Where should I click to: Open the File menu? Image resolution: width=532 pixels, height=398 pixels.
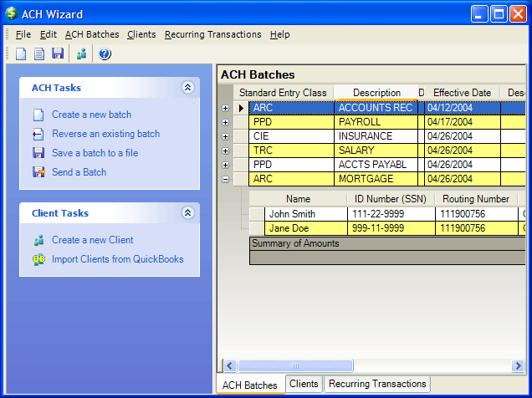click(x=23, y=34)
